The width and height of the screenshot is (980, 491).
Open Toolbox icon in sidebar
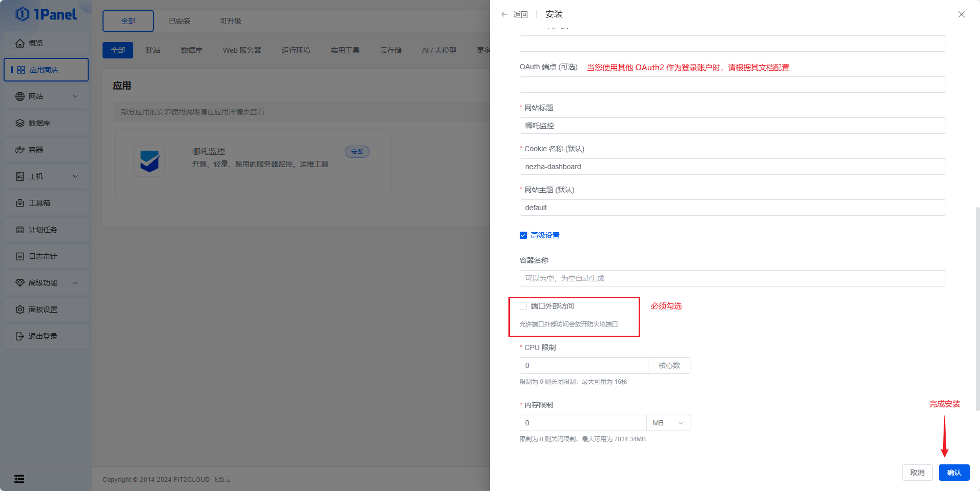pos(20,203)
